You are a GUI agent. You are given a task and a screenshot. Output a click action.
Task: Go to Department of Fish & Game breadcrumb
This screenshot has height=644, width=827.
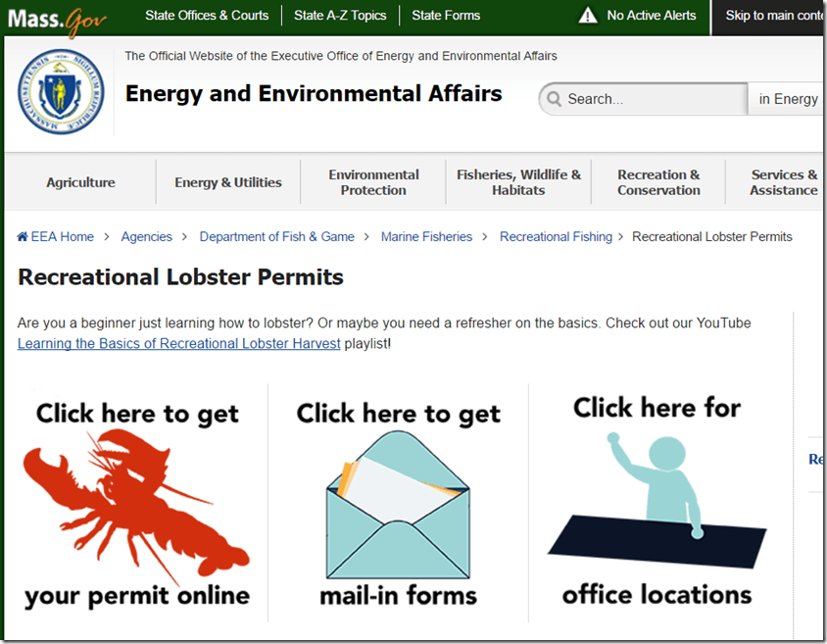276,237
